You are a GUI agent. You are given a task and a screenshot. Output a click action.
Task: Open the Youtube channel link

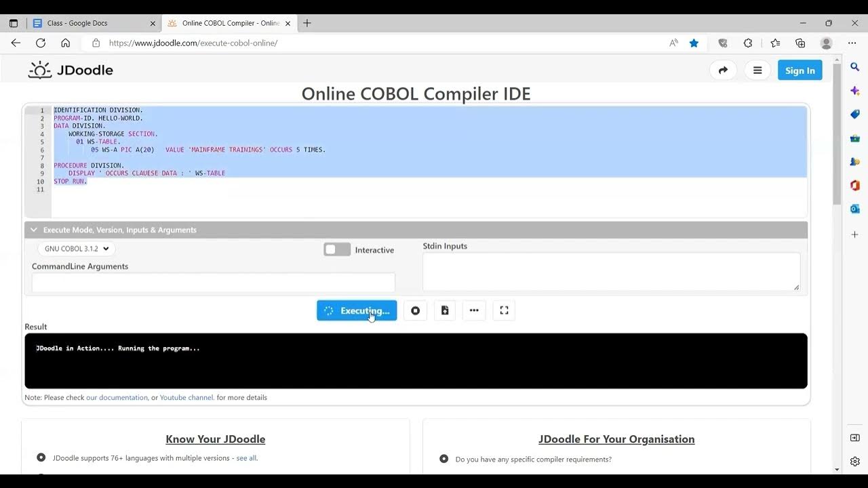click(186, 397)
